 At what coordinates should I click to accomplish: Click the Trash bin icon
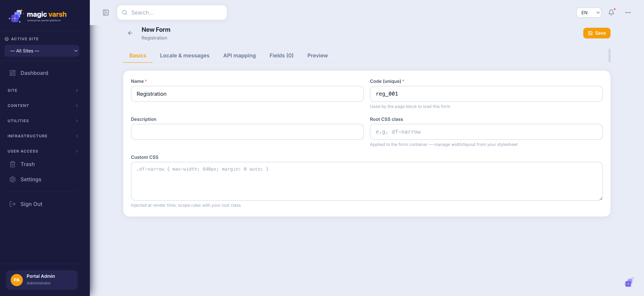pyautogui.click(x=13, y=164)
